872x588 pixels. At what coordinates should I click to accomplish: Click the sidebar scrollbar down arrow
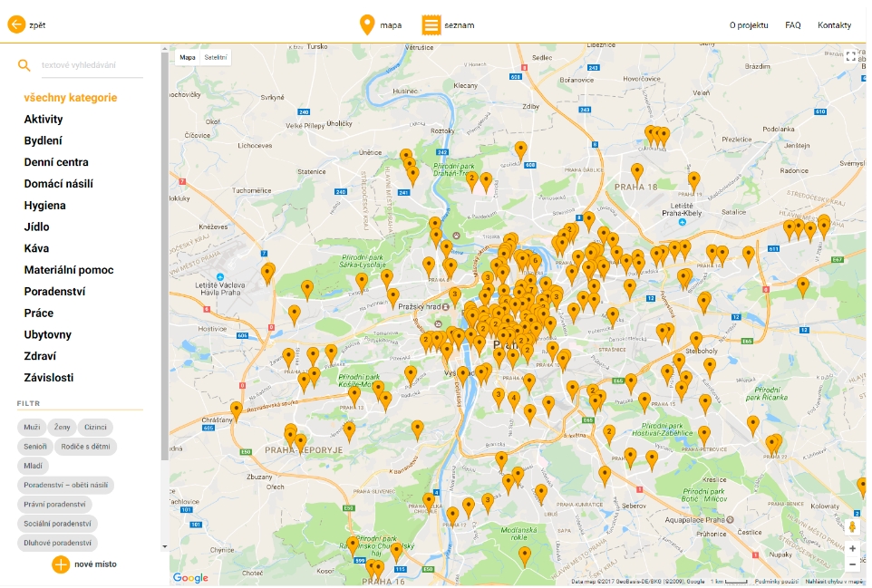[165, 546]
